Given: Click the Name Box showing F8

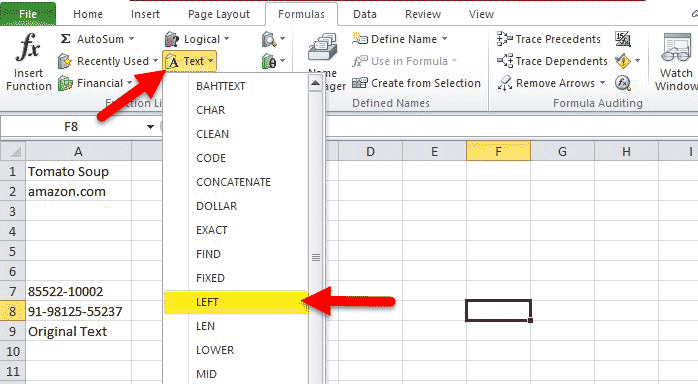Looking at the screenshot, I should [x=71, y=127].
